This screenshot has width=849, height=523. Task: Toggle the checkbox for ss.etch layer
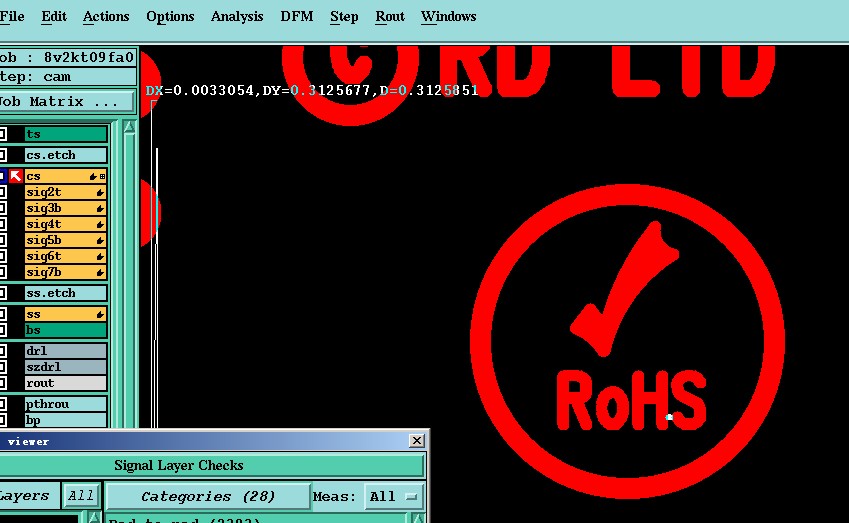[x=3, y=293]
